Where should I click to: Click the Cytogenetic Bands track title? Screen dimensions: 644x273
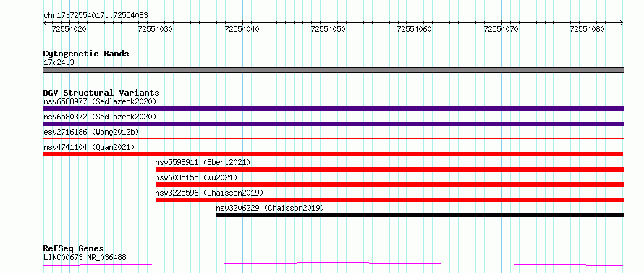(x=86, y=54)
